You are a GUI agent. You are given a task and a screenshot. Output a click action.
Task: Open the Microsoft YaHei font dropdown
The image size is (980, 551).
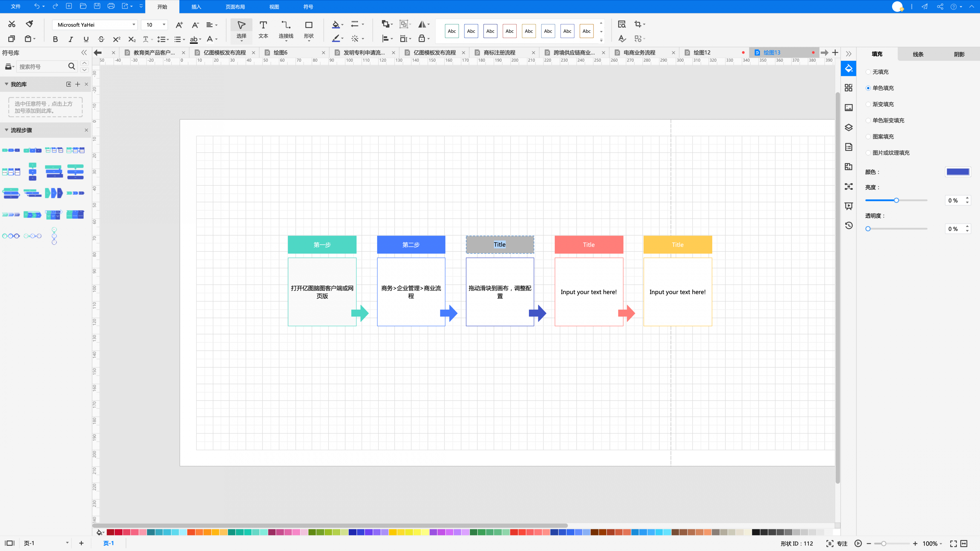coord(95,25)
